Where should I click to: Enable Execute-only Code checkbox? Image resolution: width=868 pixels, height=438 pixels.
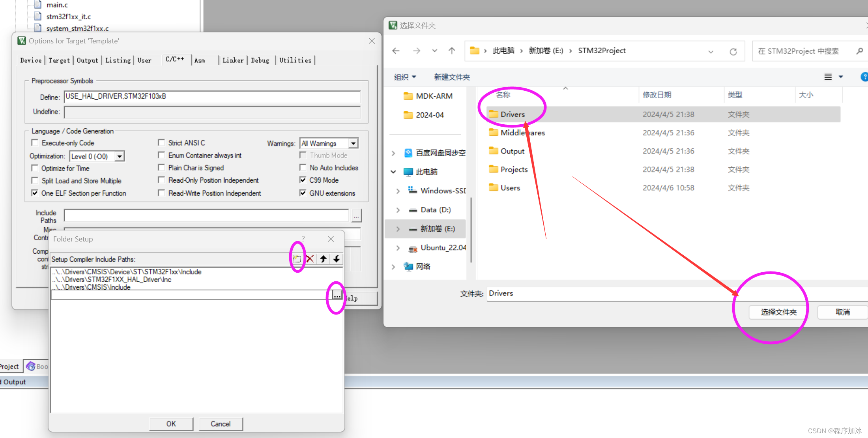pos(35,143)
